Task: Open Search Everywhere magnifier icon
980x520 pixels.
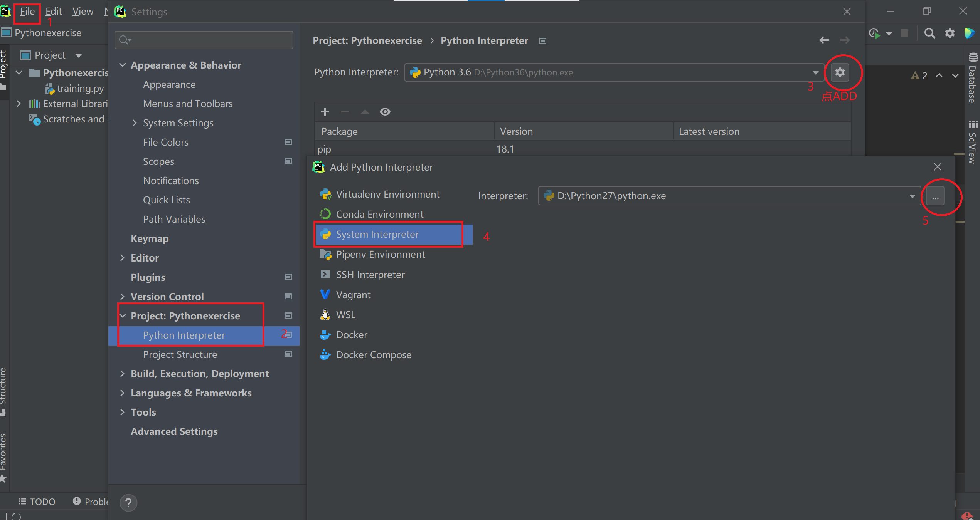Action: click(929, 34)
